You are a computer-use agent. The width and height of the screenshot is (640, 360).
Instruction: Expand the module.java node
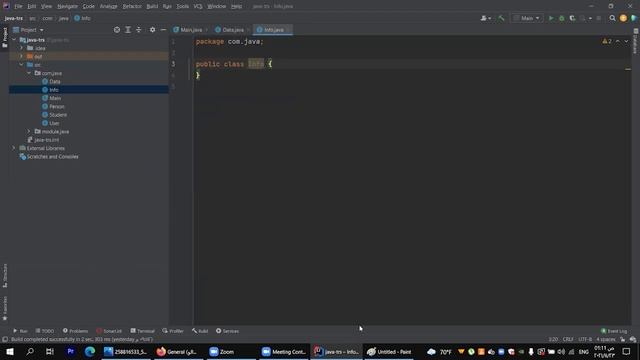point(29,131)
